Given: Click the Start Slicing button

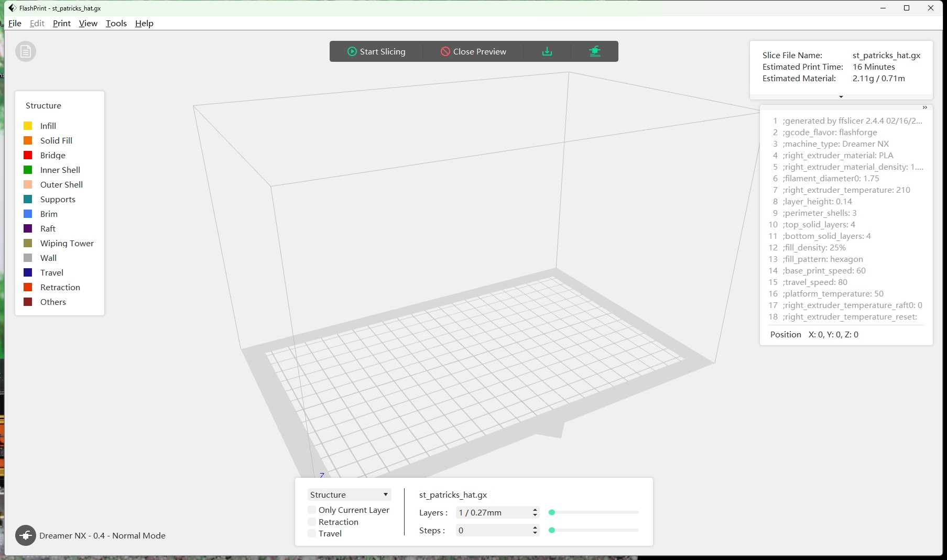Looking at the screenshot, I should [376, 51].
